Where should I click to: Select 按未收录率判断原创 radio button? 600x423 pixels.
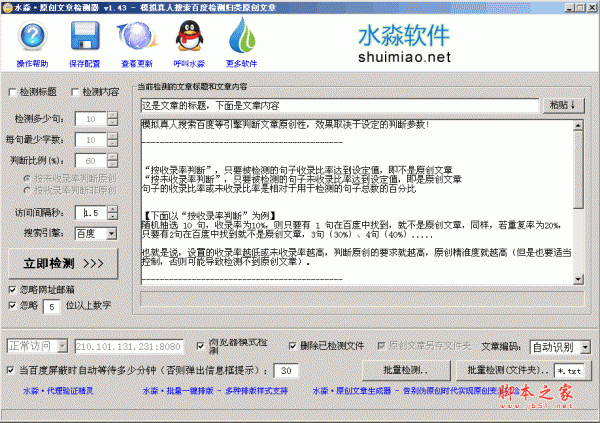(27, 178)
